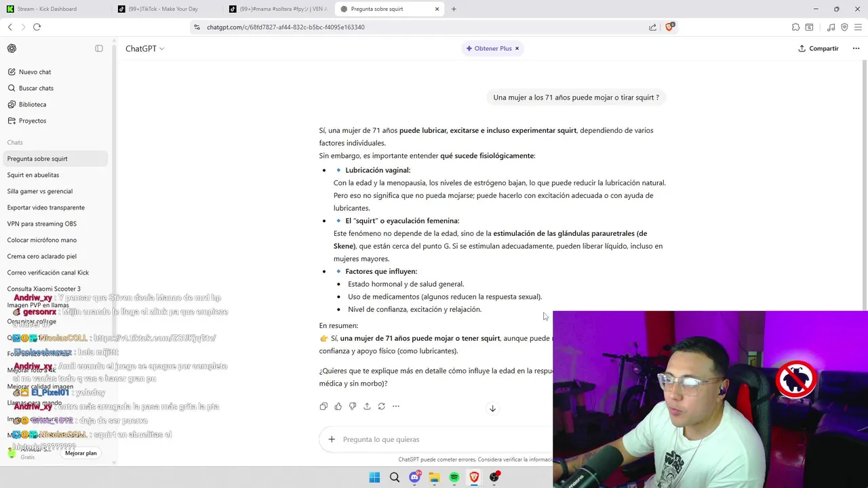
Task: Open the Pregunta sobre squirt chat
Action: click(x=56, y=159)
